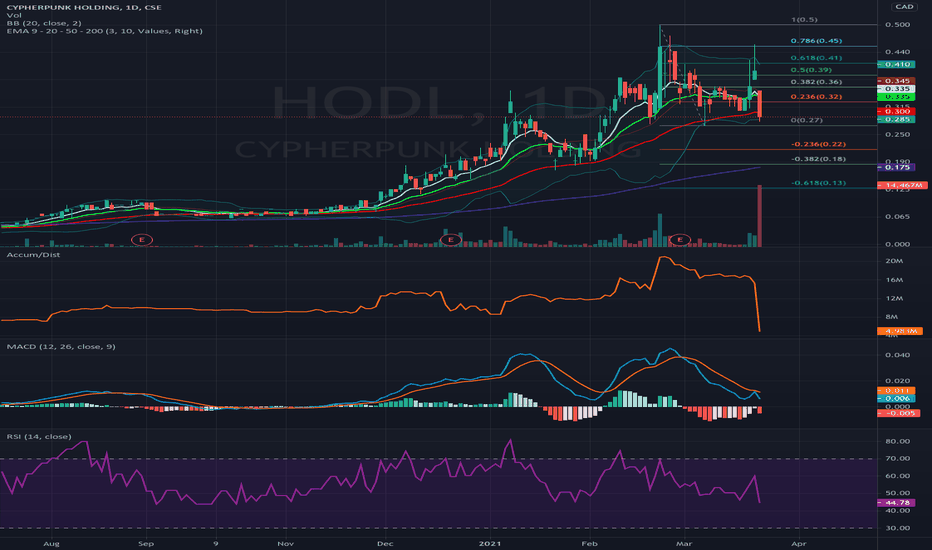This screenshot has width=932, height=550.
Task: Select the RSI (14, close) label
Action: [x=39, y=436]
